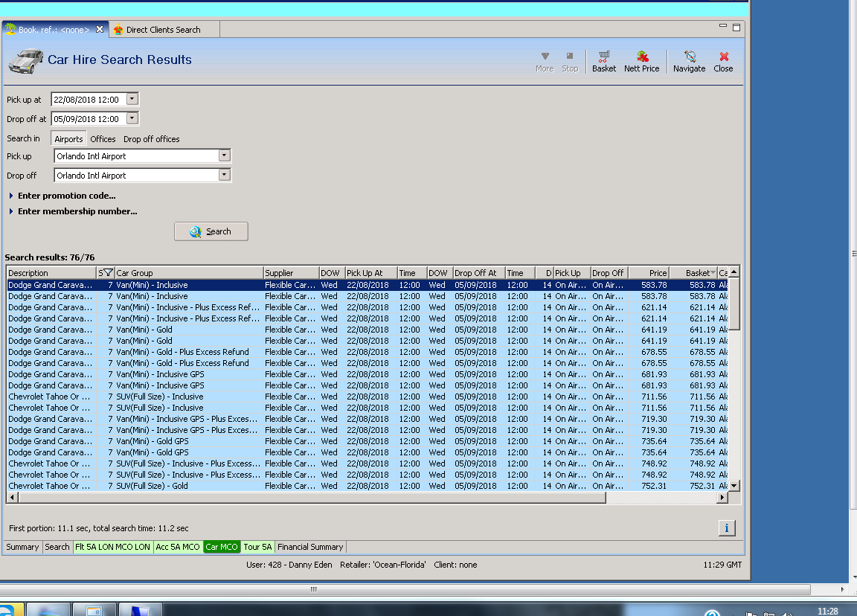Click the 678.55 price in the first Gold Plus Excess Refund row

654,352
